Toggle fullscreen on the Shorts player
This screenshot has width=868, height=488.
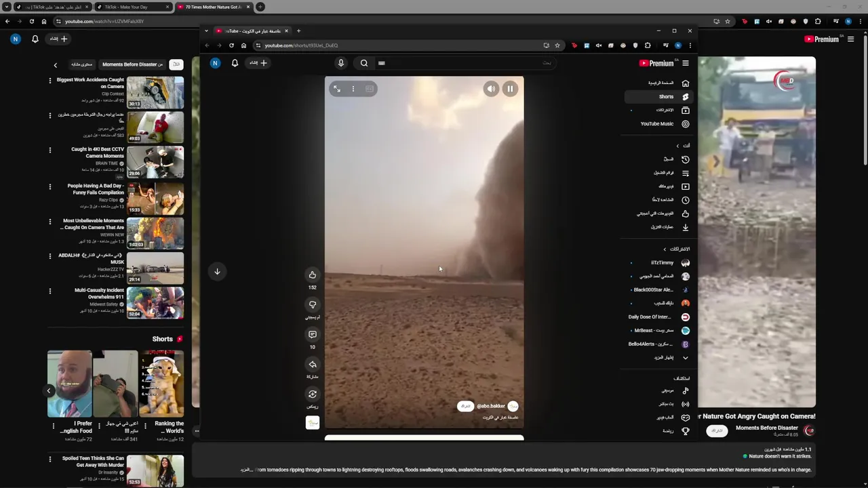pos(337,89)
